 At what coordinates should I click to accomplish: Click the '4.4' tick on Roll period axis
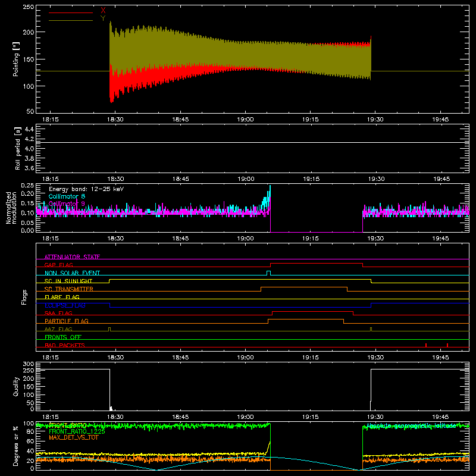[29, 129]
